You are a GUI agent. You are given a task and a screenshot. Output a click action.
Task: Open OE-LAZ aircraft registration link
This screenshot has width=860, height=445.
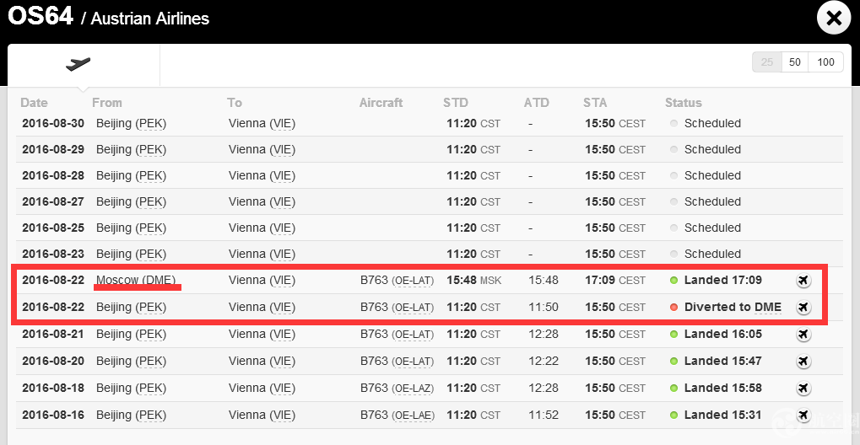click(x=412, y=388)
